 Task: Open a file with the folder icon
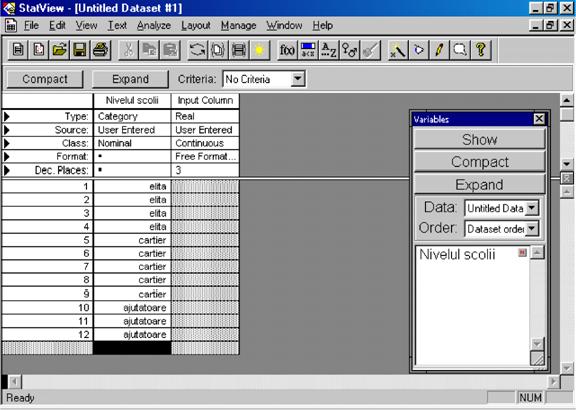[60, 50]
